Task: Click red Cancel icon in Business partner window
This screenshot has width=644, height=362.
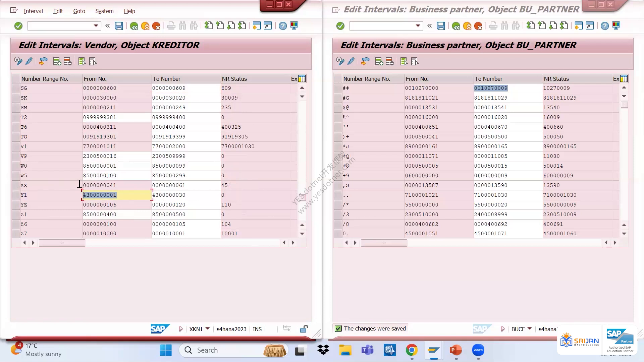Action: (x=478, y=26)
